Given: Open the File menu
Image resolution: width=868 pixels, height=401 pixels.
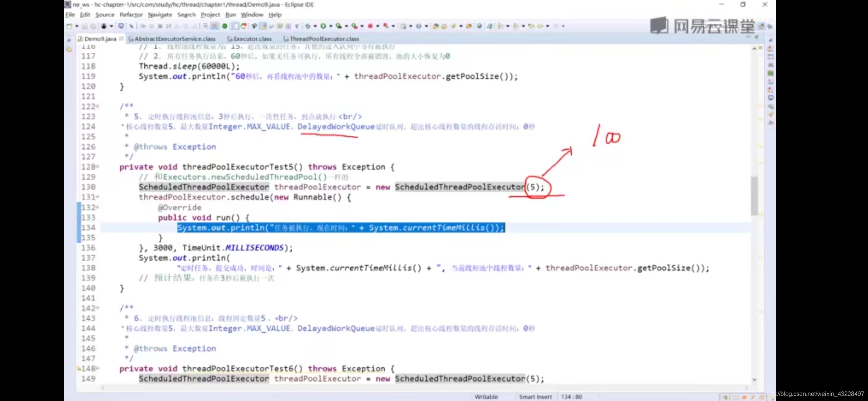Looking at the screenshot, I should tap(70, 15).
